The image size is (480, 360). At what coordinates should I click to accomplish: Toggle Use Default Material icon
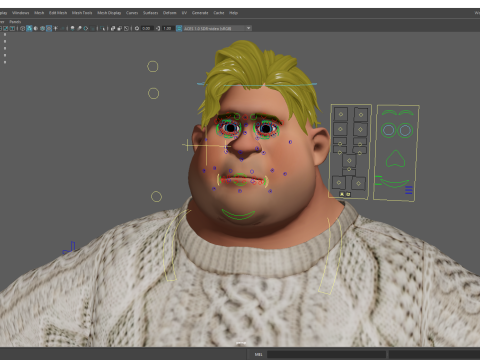click(36, 28)
